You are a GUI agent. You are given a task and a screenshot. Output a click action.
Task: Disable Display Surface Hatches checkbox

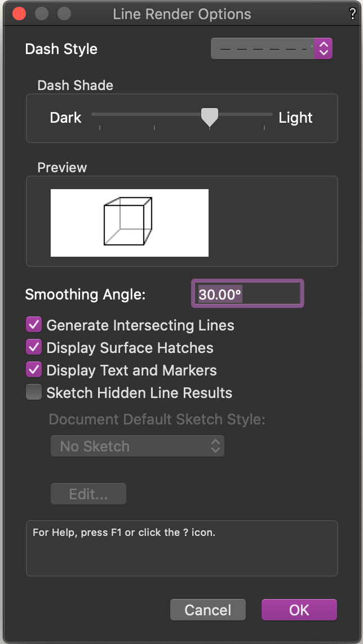tap(34, 347)
